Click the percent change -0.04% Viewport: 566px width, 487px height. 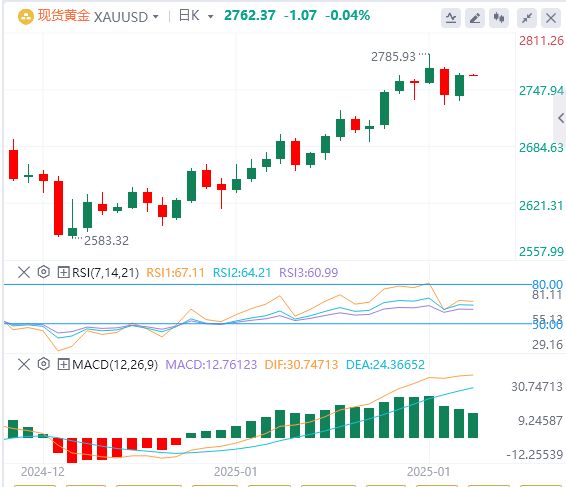348,16
